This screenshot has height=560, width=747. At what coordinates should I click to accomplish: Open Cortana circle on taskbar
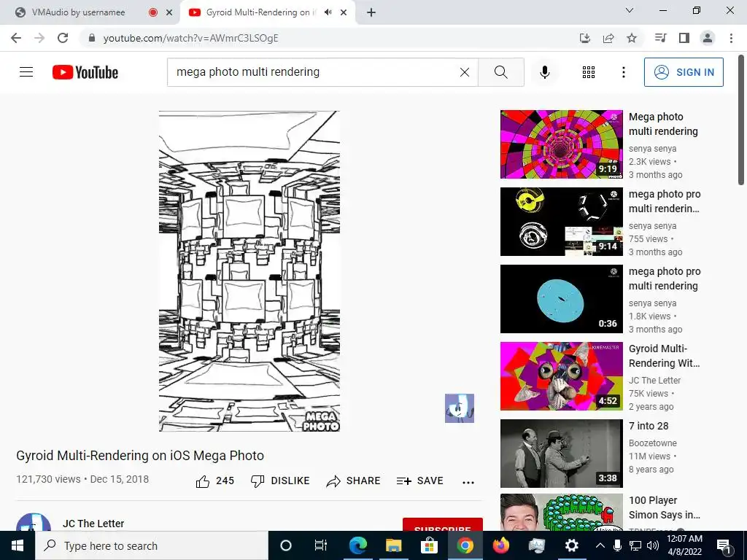286,545
